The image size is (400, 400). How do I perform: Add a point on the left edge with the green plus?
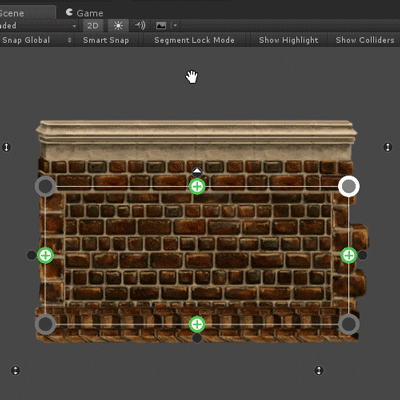pos(45,255)
